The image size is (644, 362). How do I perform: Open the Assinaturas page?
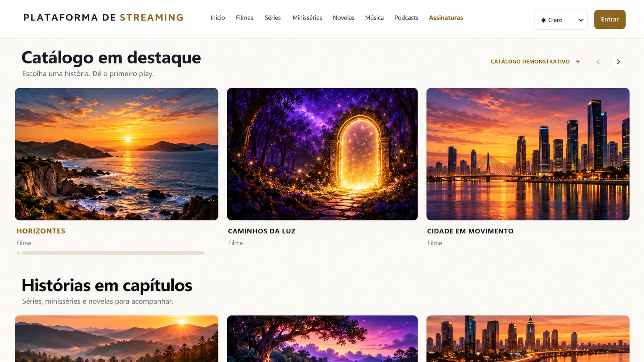(x=446, y=18)
